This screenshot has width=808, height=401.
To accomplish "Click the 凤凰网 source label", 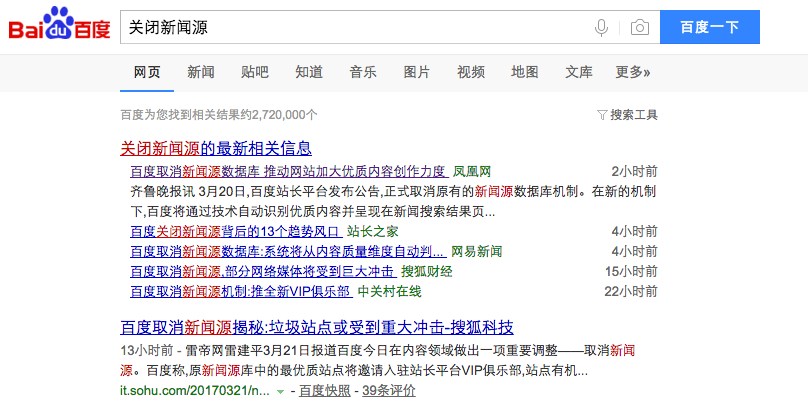I will point(472,172).
